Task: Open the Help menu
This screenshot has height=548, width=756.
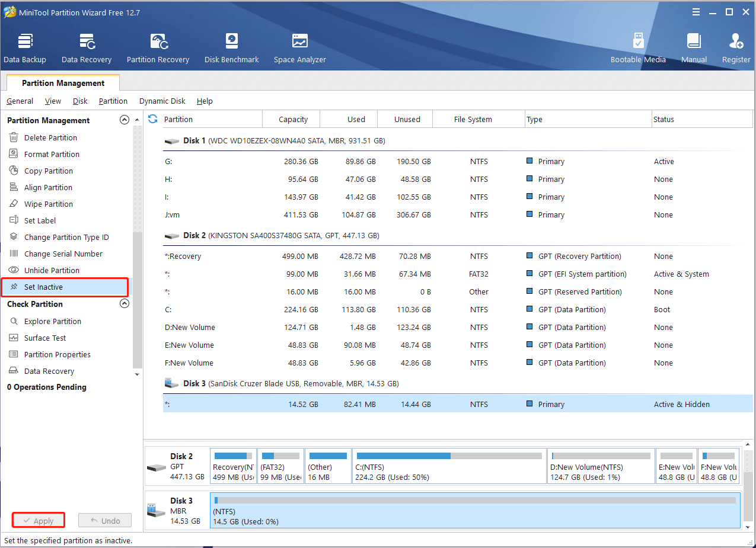Action: (x=205, y=101)
